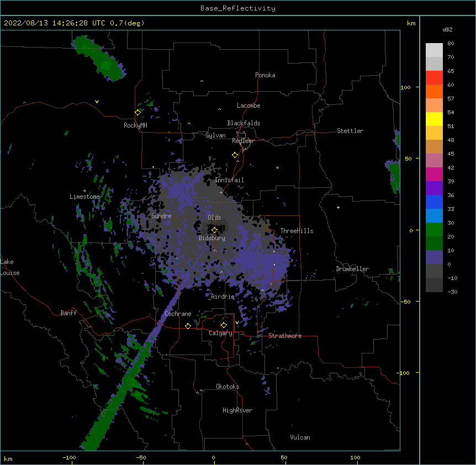Image resolution: width=476 pixels, height=465 pixels.
Task: Pick the slate purple 0-10 dBZ swatch
Action: (x=434, y=257)
